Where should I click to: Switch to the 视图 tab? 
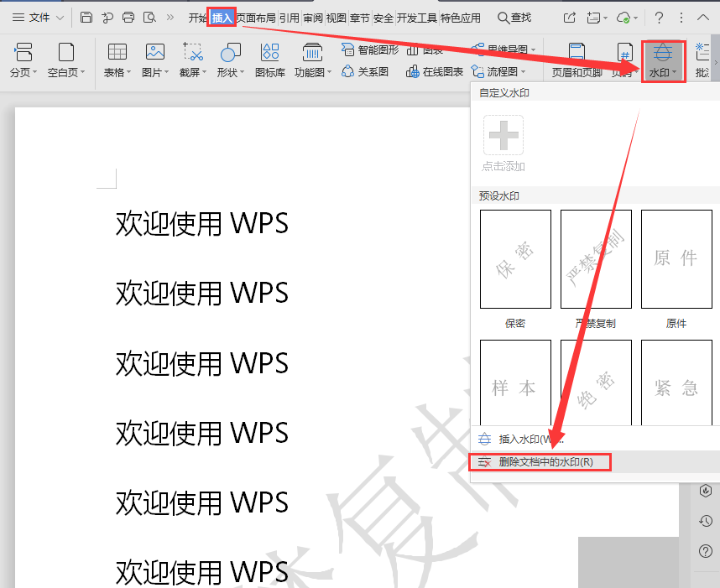click(337, 18)
